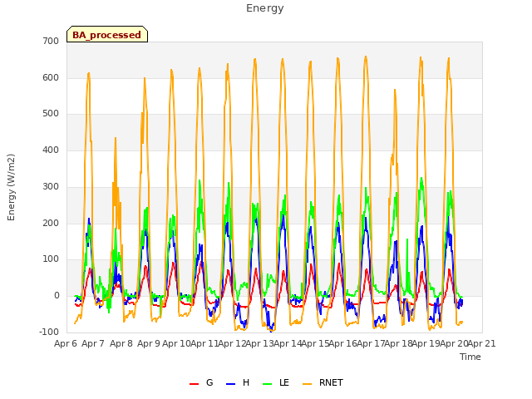Select the 100 y-axis tick label
This screenshot has width=532, height=399.
tap(51, 259)
